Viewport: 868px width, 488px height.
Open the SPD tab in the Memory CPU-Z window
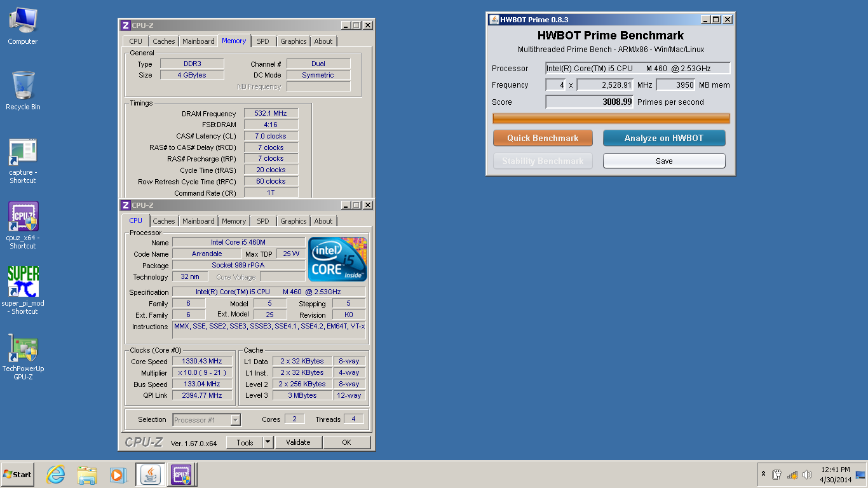click(x=263, y=41)
